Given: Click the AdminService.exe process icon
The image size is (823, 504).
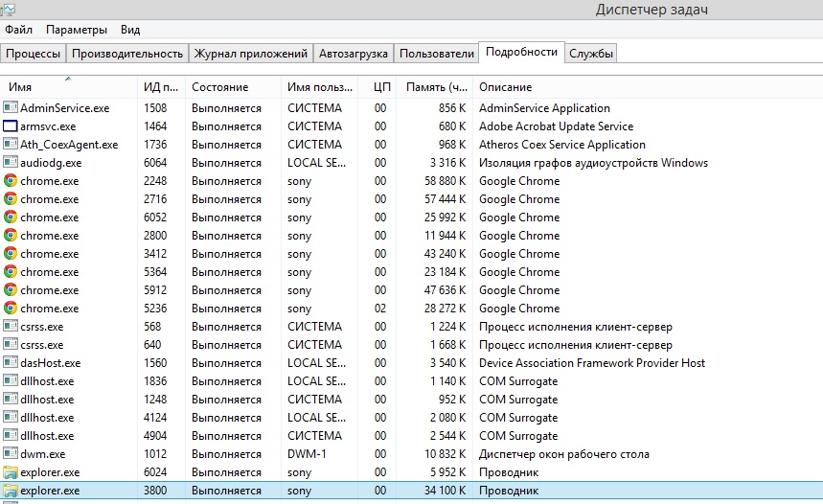Looking at the screenshot, I should (11, 108).
